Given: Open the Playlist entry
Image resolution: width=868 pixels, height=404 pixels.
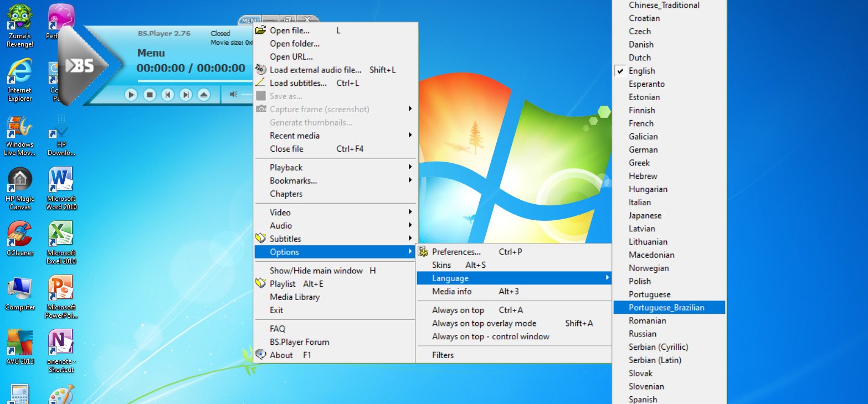Looking at the screenshot, I should [335, 284].
